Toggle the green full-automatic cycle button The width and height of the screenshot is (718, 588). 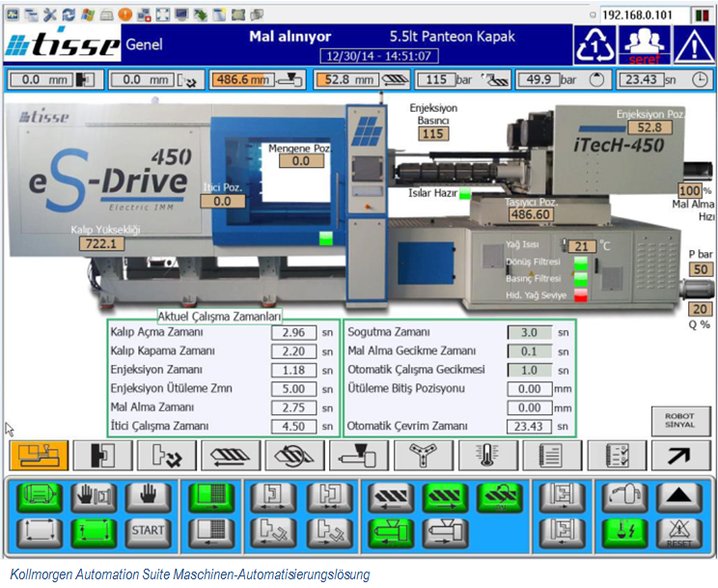point(94,533)
